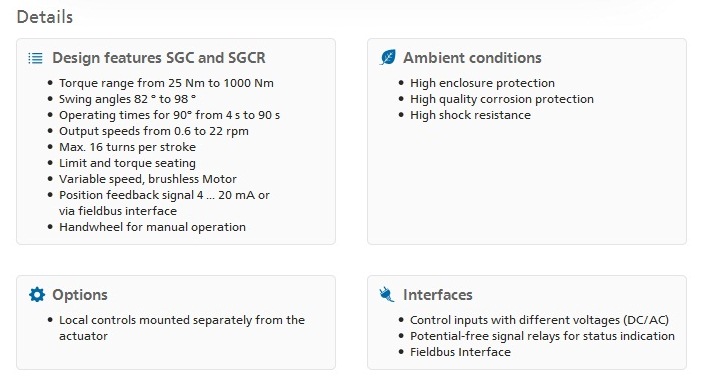The height and width of the screenshot is (383, 703).
Task: Click the plug icon beside Interfaces
Action: tap(387, 295)
